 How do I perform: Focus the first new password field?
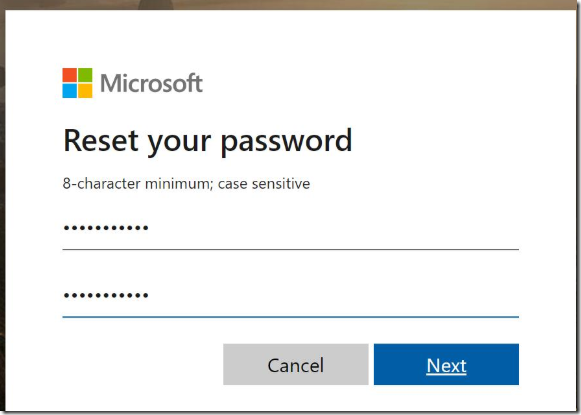coord(290,228)
